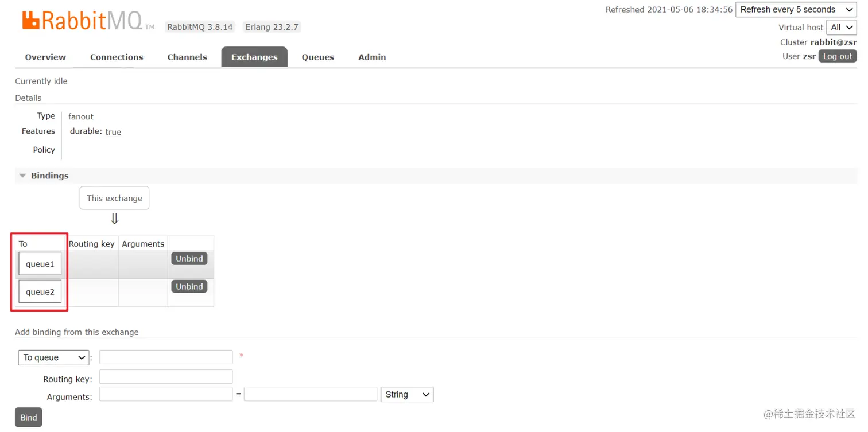Click the Currently idle status text
Viewport: 868px width, 432px height.
click(41, 81)
